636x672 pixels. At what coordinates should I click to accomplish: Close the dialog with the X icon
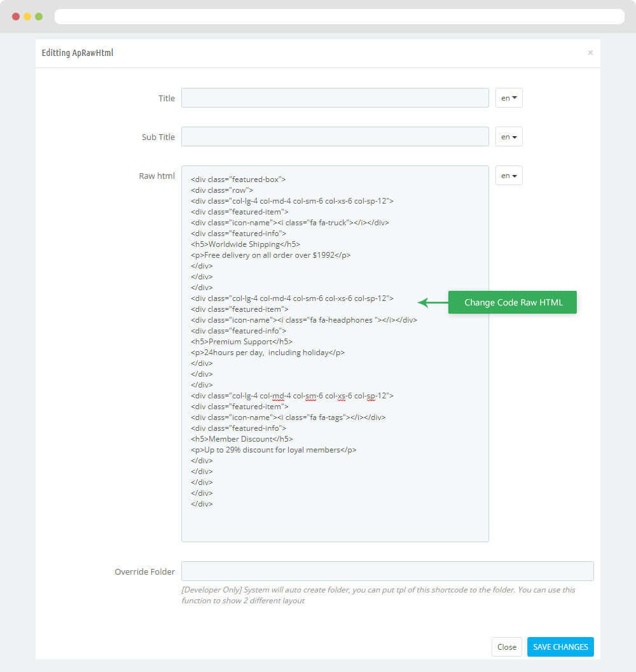tap(590, 53)
